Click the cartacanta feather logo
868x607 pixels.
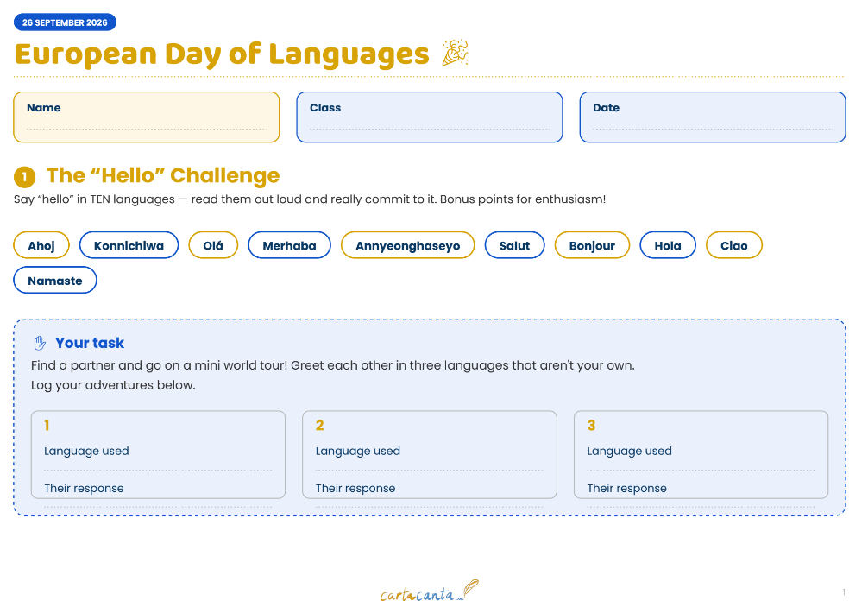pos(429,591)
